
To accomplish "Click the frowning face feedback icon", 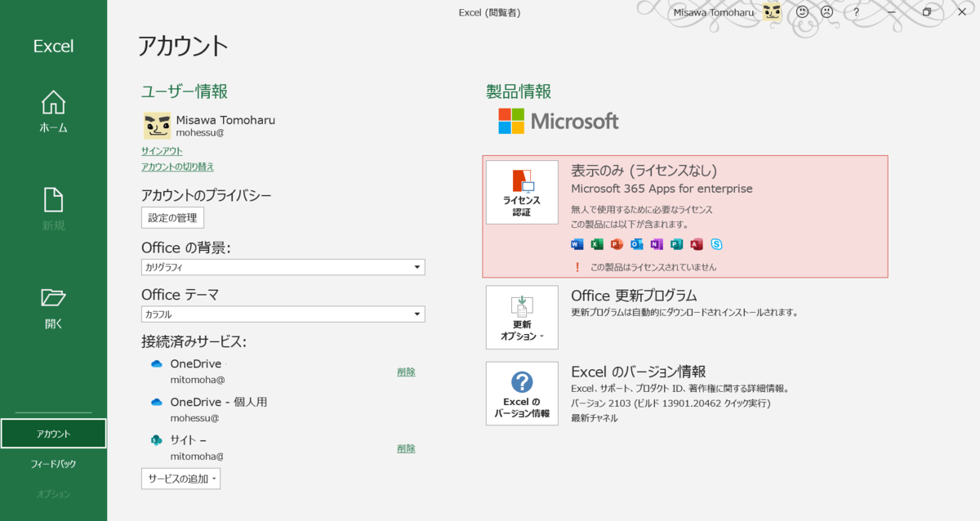I will 826,12.
